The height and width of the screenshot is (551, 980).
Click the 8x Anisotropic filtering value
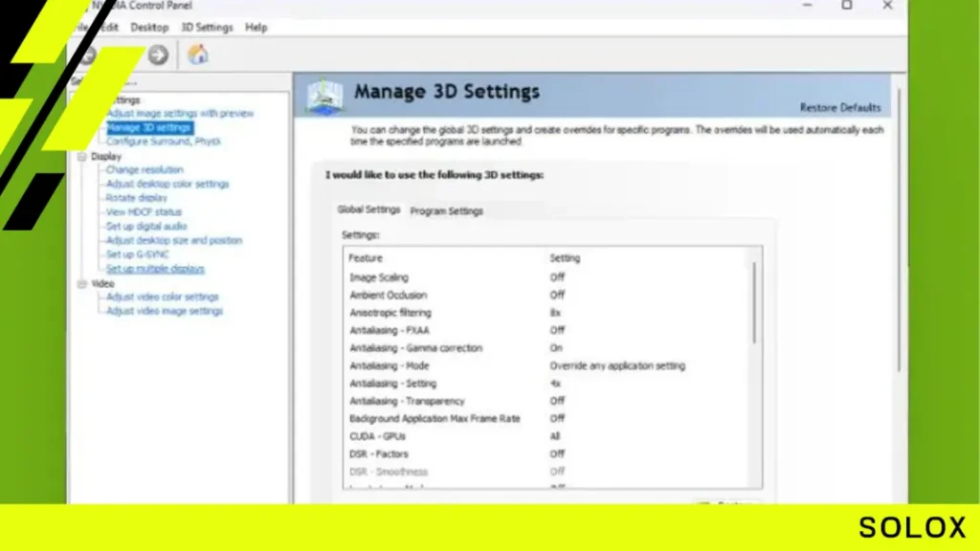pyautogui.click(x=555, y=313)
